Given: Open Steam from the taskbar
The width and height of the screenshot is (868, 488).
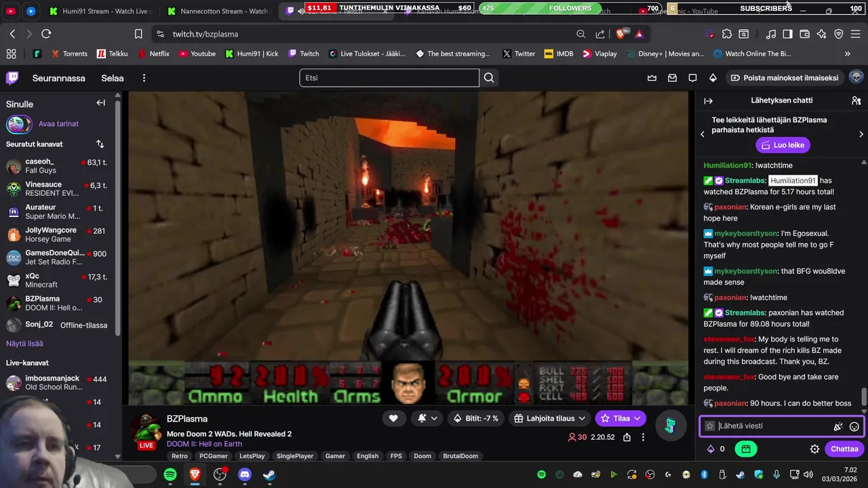Looking at the screenshot, I should (x=269, y=474).
